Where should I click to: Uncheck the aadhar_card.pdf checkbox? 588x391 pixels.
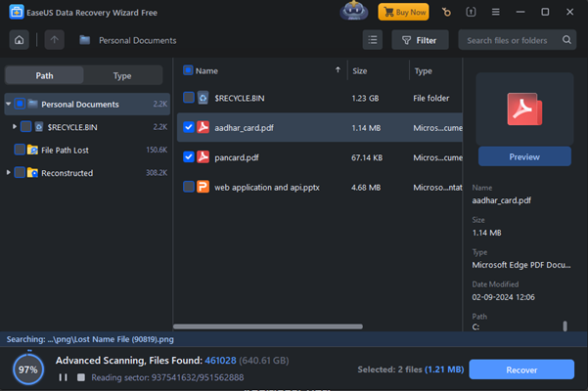(189, 127)
